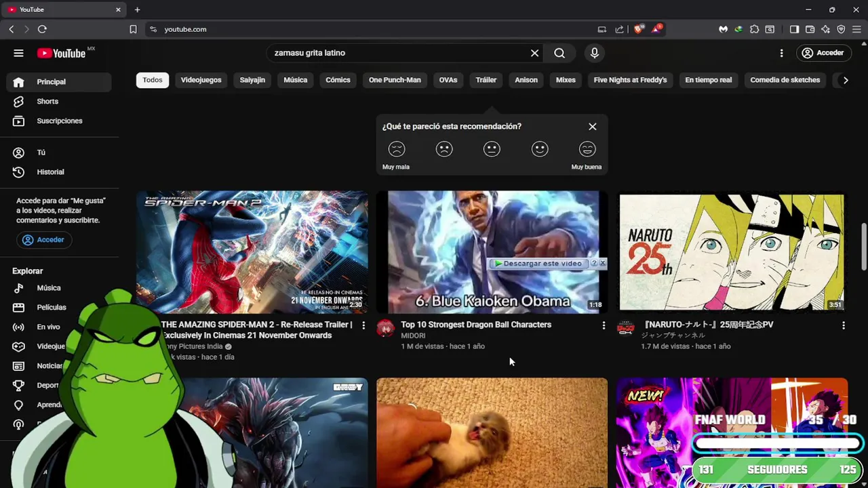Close the Descargar este video overlay
The height and width of the screenshot is (488, 868).
tap(602, 263)
